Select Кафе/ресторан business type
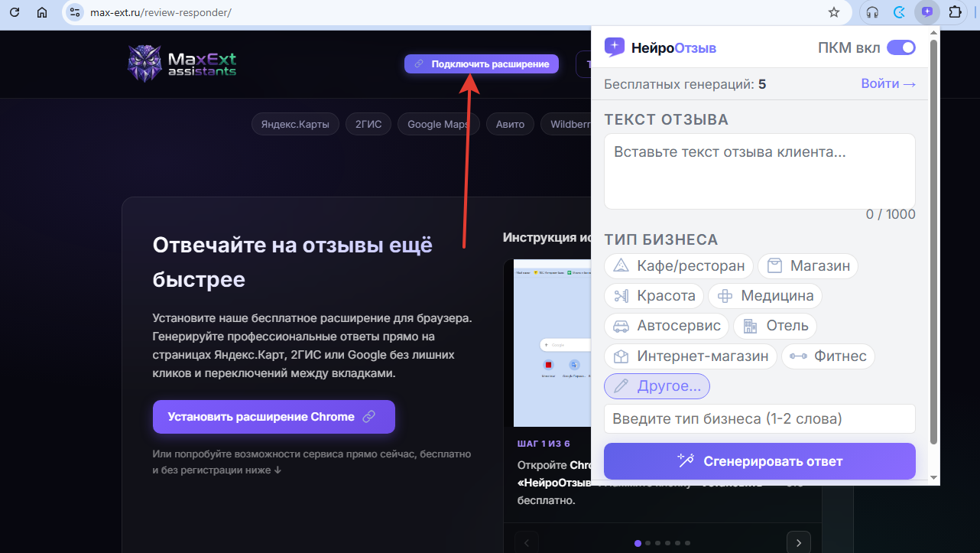The height and width of the screenshot is (553, 980). point(679,265)
